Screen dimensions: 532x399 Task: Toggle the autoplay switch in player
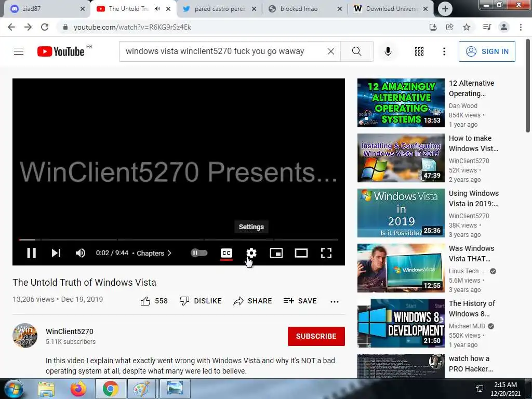(x=199, y=253)
